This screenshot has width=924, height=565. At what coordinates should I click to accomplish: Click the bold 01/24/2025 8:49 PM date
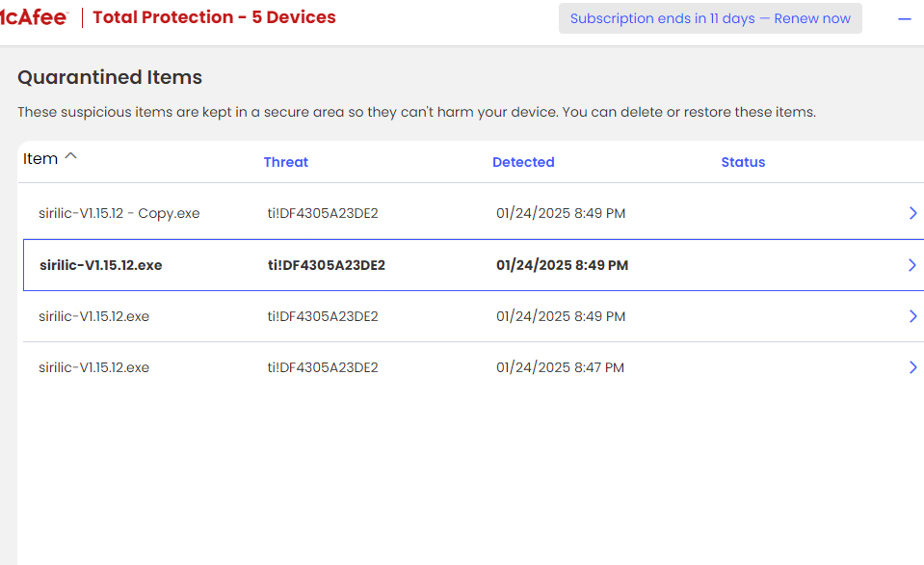pyautogui.click(x=563, y=265)
